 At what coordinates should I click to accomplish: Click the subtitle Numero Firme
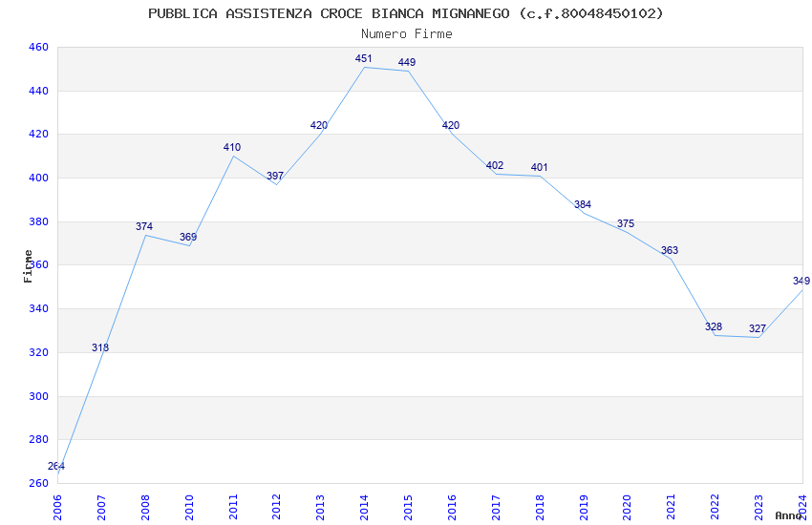(407, 33)
